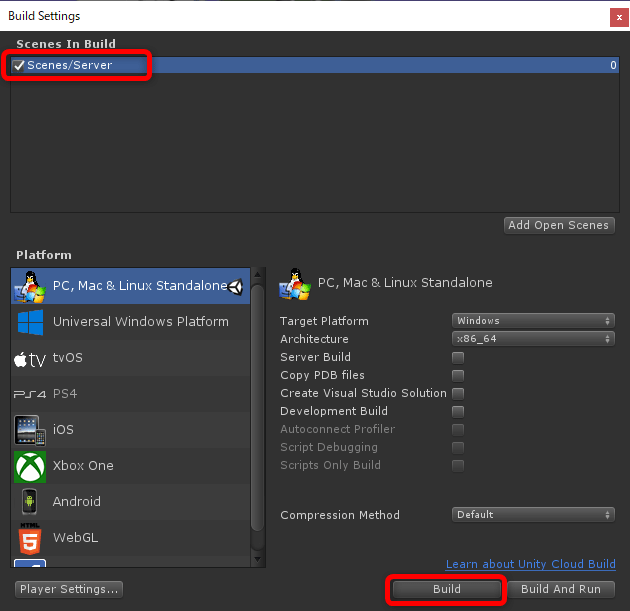Viewport: 630px width, 611px height.
Task: Check Create Visual Studio Solution
Action: click(458, 394)
